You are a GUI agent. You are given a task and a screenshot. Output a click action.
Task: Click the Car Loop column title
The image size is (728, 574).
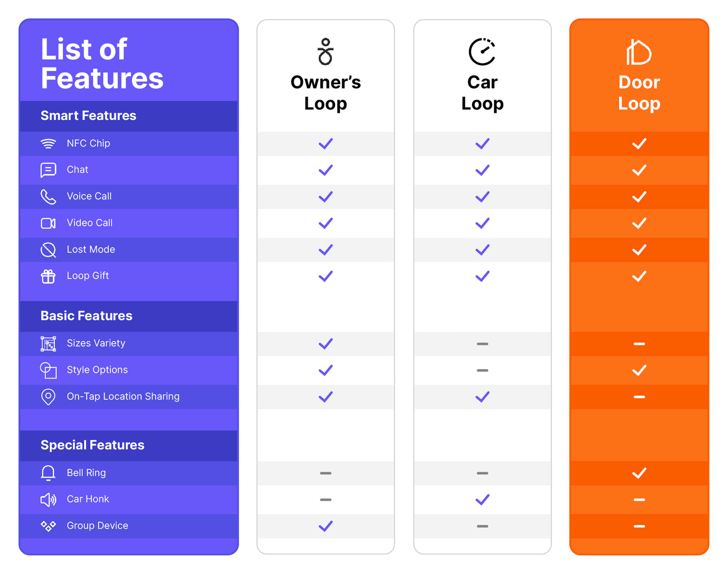[x=482, y=93]
